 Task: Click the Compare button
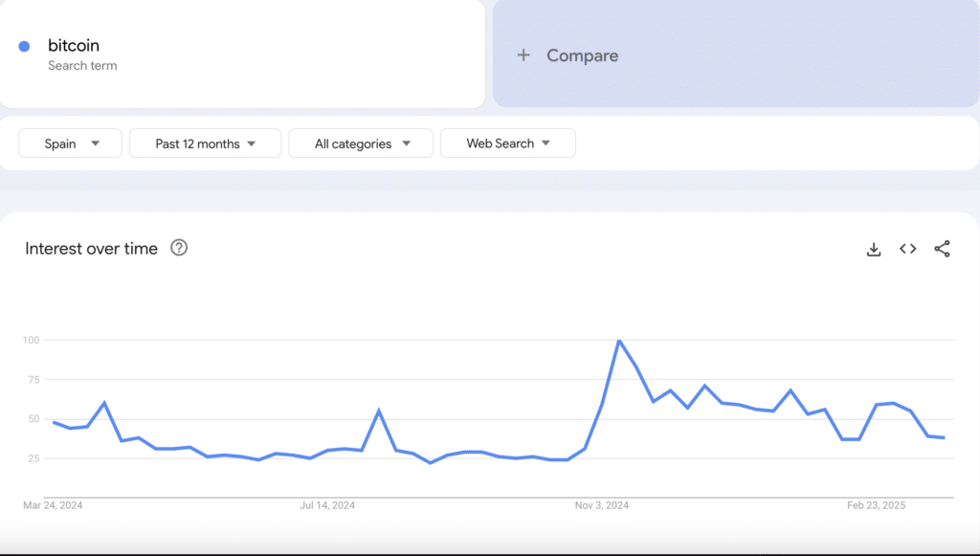click(x=582, y=56)
